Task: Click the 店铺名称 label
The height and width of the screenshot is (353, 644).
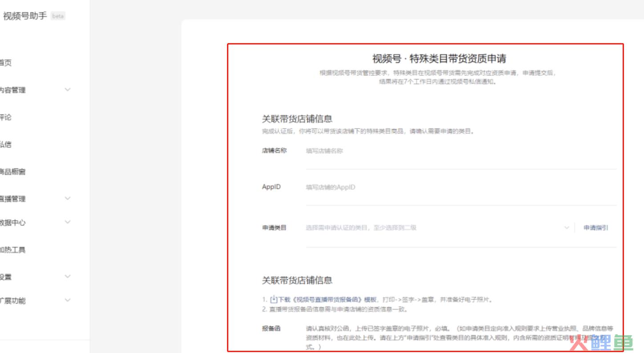Action: tap(274, 151)
